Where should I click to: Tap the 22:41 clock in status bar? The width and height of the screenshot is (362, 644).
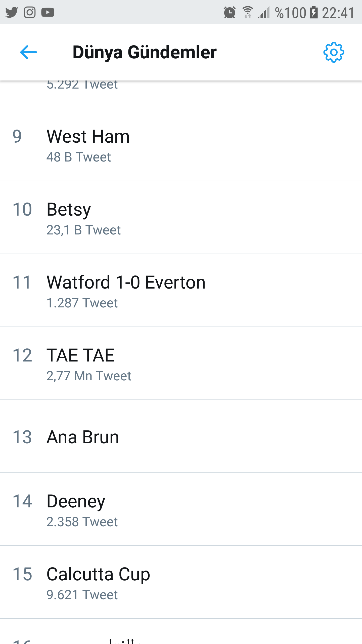coord(338,13)
